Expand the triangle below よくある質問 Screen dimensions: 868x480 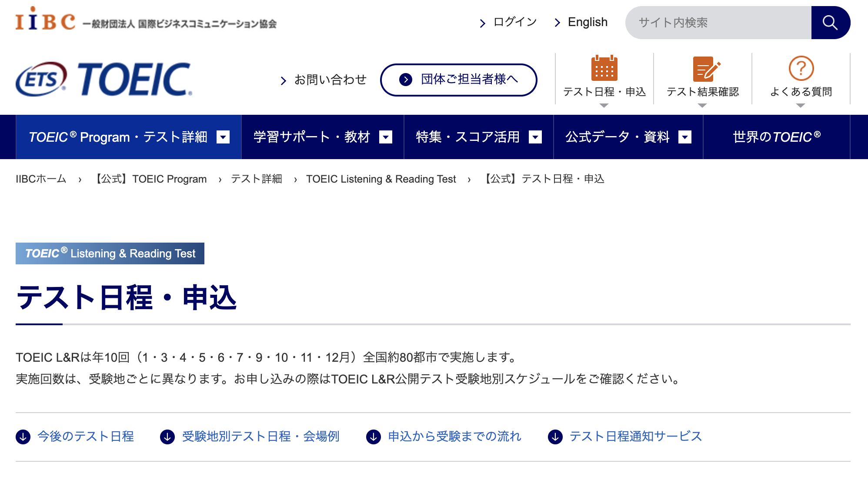[x=801, y=106]
